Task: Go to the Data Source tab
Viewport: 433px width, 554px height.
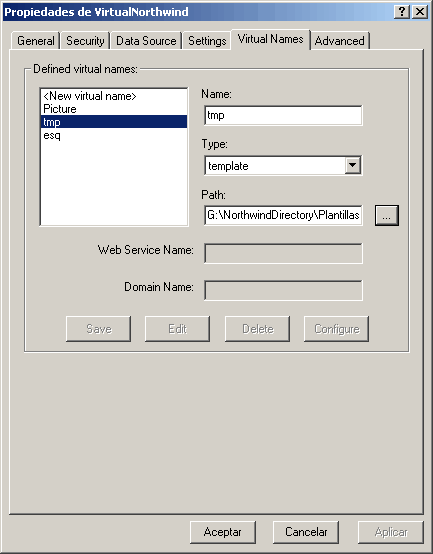Action: tap(146, 41)
